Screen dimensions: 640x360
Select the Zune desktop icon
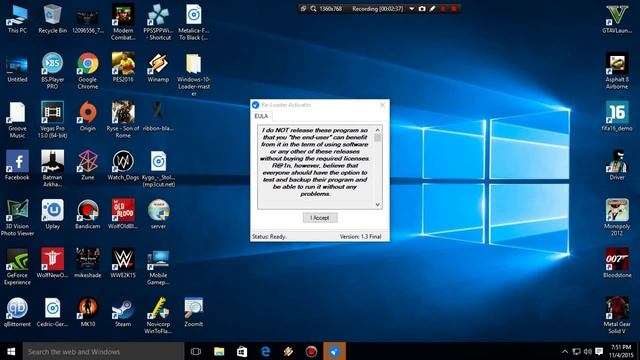88,165
